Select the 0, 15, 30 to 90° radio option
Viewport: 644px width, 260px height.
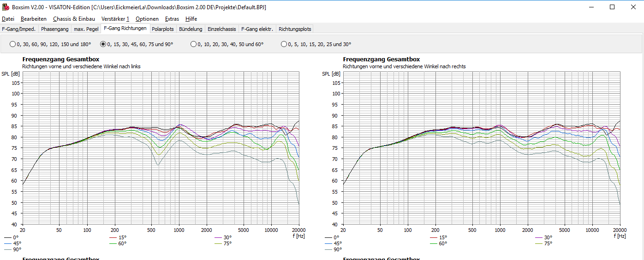[103, 44]
